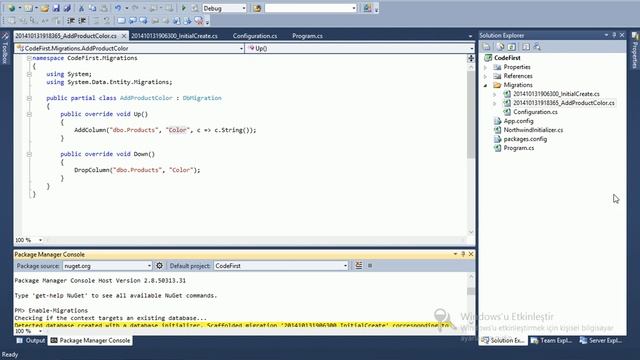
Task: Click the Decrease Indent icon
Action: (71, 20)
